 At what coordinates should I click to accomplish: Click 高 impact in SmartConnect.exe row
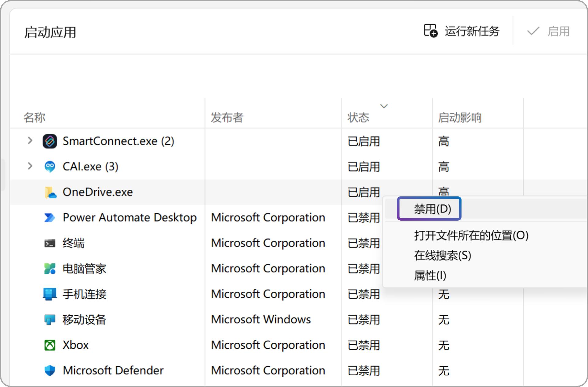(443, 141)
